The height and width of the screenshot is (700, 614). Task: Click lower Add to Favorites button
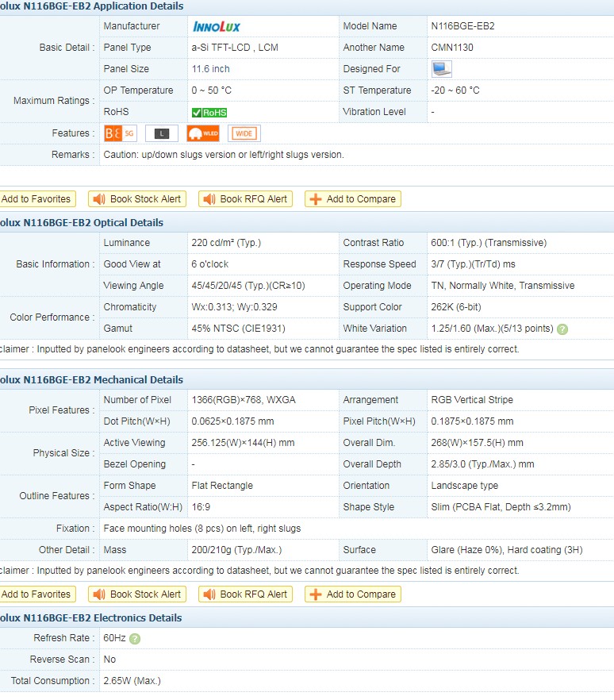click(36, 594)
